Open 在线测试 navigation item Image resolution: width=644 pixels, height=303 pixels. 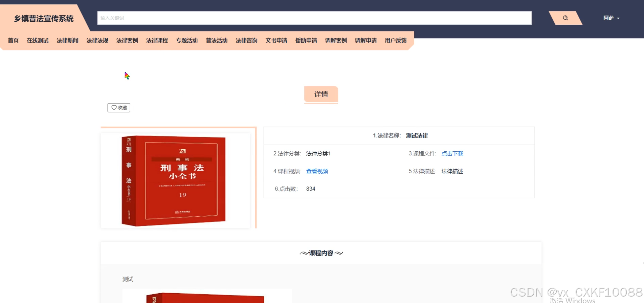pos(38,41)
